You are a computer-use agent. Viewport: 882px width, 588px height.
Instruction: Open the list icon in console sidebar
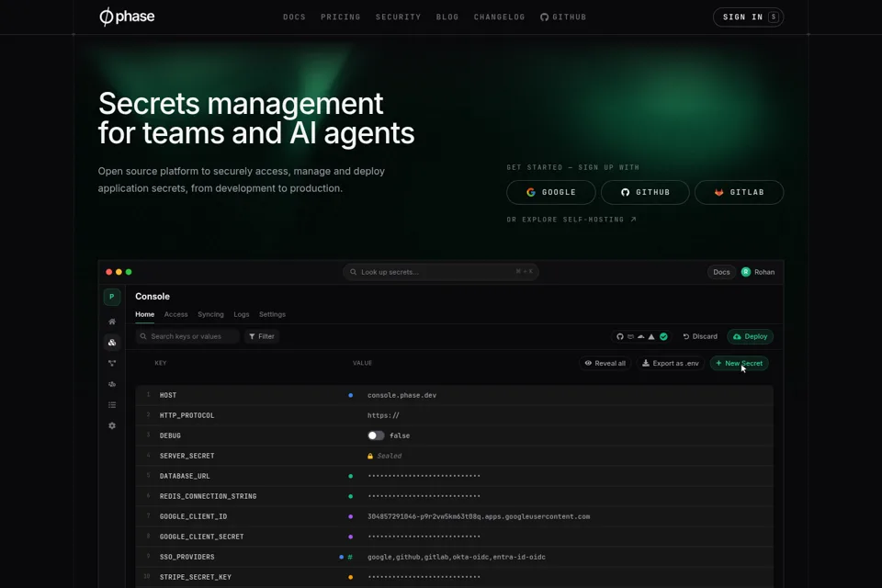[x=112, y=405]
